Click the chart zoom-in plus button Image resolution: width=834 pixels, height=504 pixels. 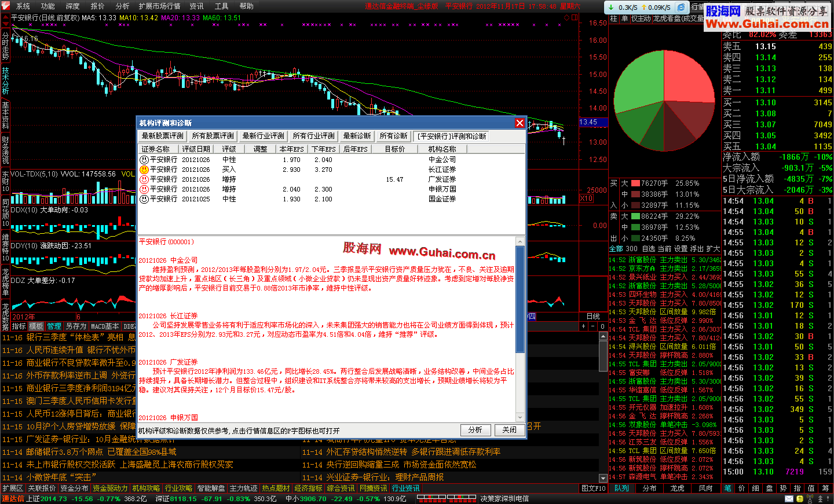tap(583, 326)
